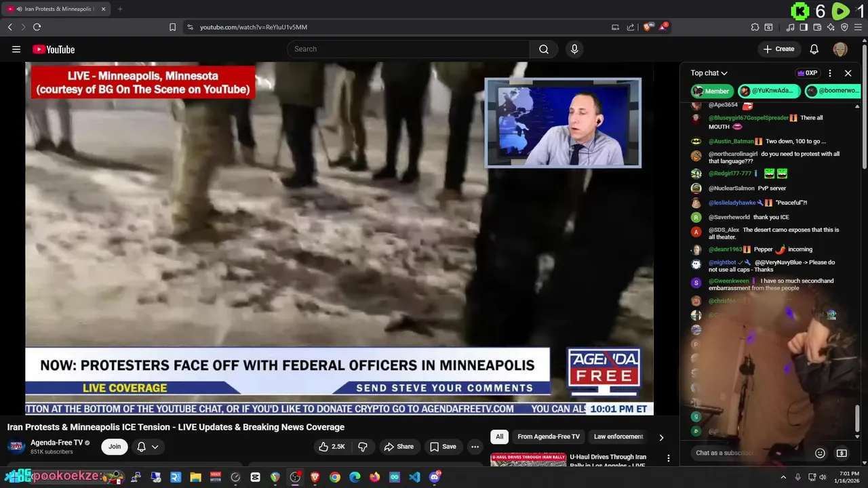Open Discord from the taskbar
Screen dimensions: 868x488
pos(435,477)
